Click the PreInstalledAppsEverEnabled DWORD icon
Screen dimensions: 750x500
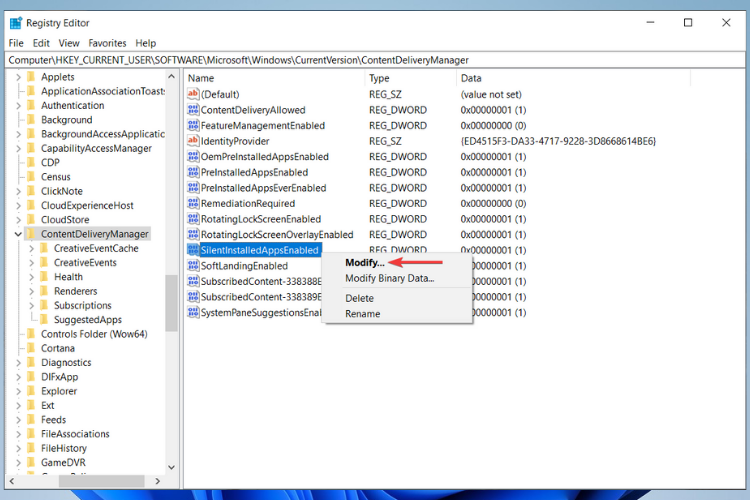[x=193, y=188]
